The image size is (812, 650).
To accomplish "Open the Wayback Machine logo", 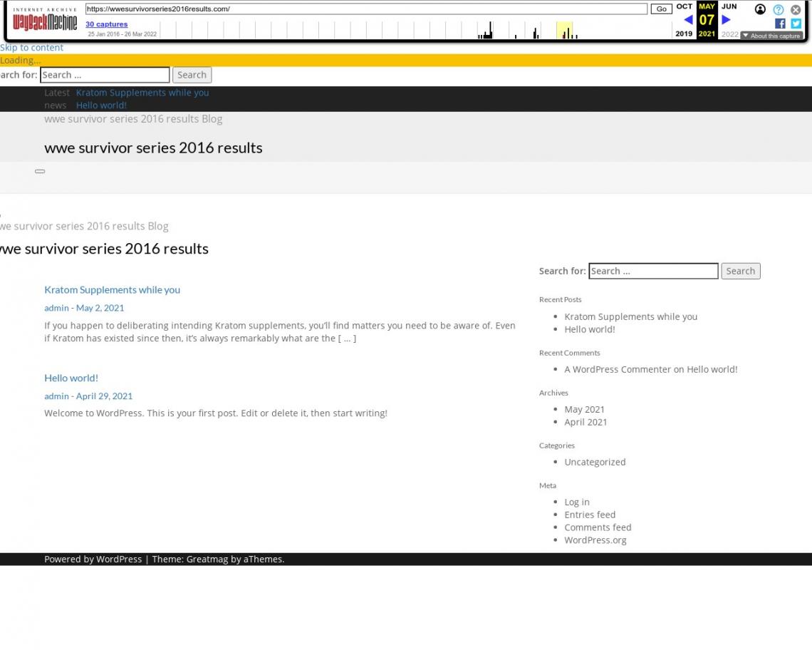I will point(45,20).
